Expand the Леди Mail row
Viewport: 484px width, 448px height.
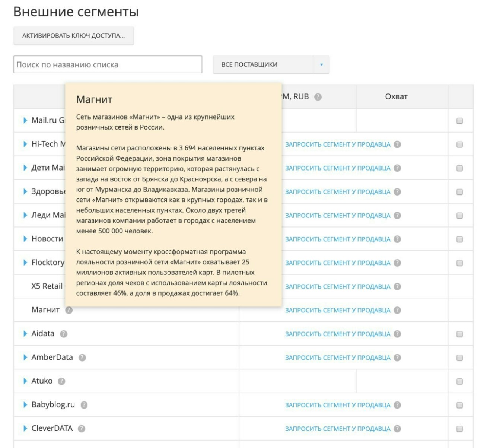(x=25, y=215)
